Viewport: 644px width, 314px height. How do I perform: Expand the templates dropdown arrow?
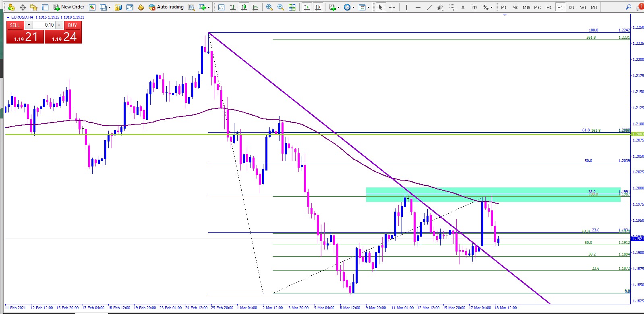368,7
